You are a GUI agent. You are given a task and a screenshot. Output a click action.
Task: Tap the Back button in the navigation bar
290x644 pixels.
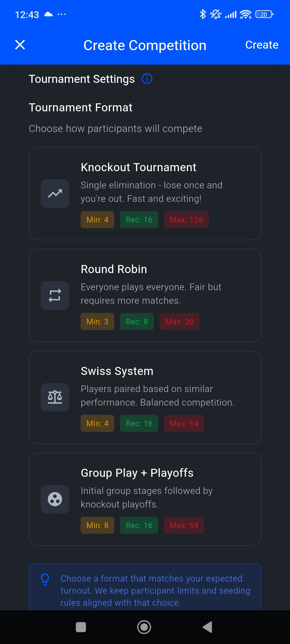click(x=207, y=627)
